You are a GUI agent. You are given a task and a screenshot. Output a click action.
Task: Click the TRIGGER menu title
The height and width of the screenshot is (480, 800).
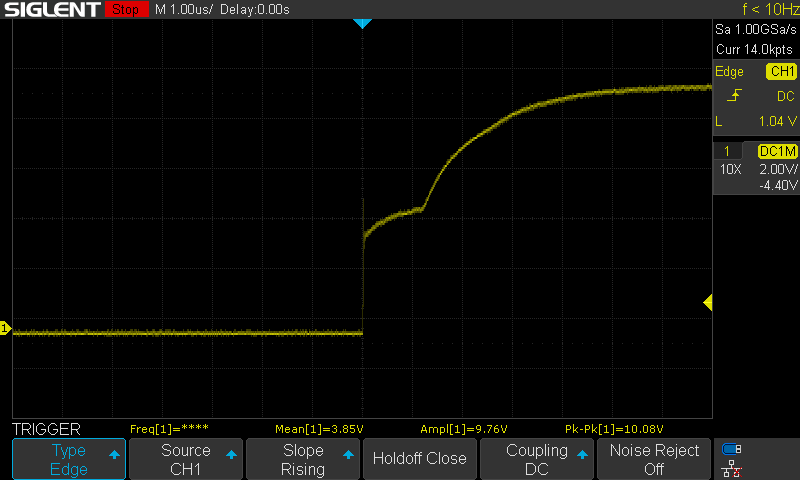point(46,429)
